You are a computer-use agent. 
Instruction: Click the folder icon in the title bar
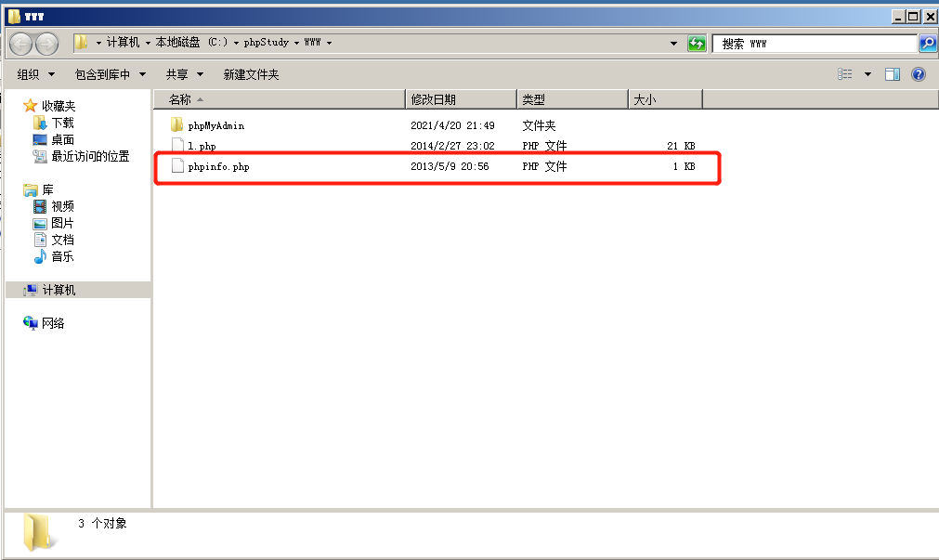(x=14, y=16)
